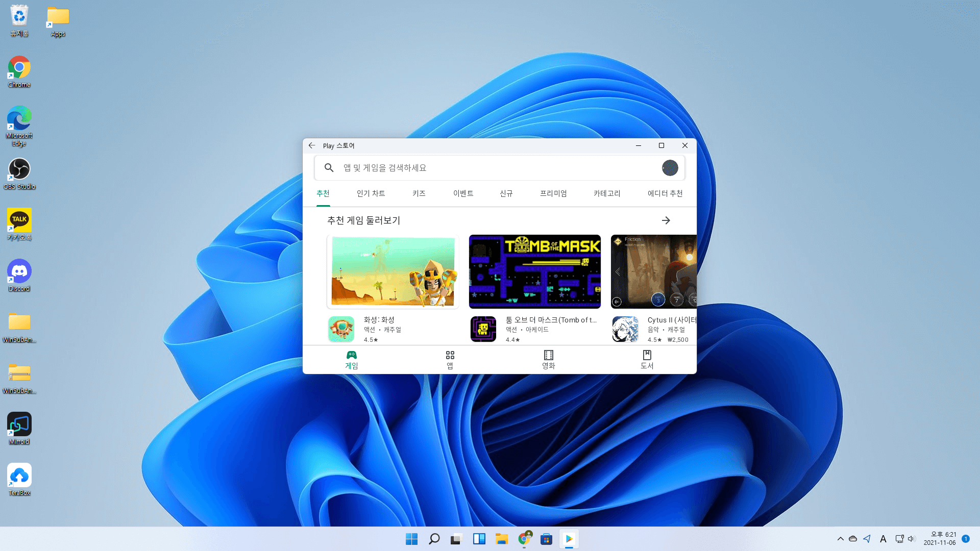Open the notification badge in taskbar

point(966,539)
